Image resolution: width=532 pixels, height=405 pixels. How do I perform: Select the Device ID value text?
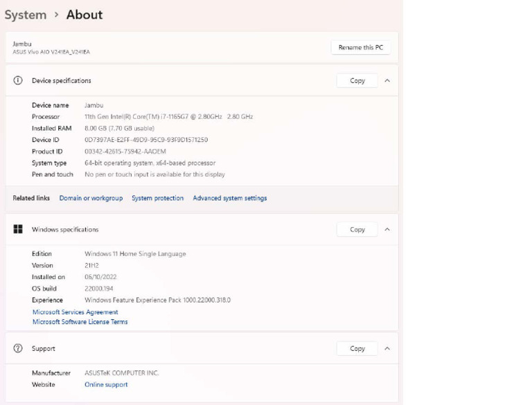click(146, 140)
